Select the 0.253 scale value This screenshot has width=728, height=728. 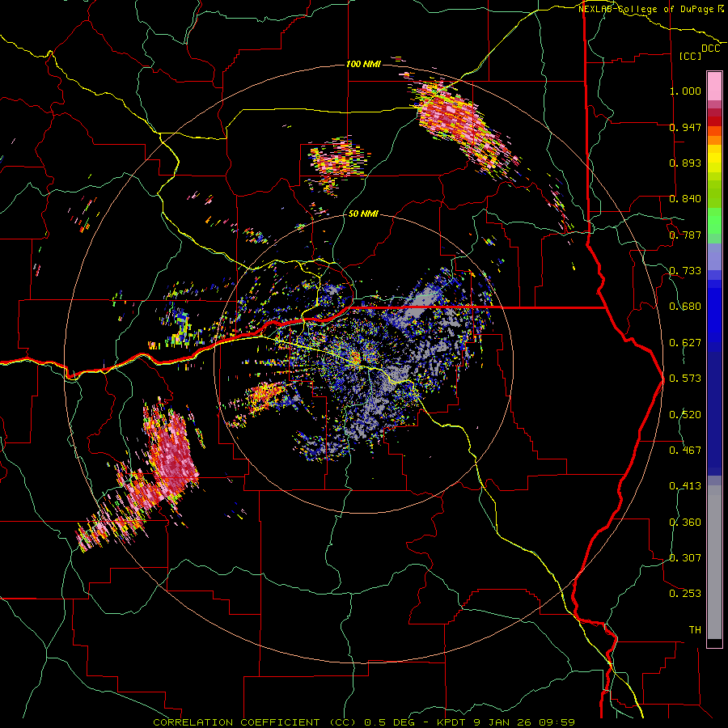point(685,594)
